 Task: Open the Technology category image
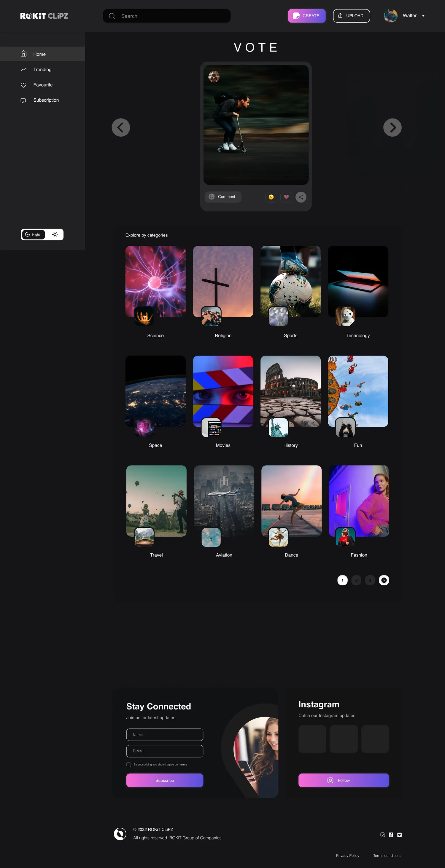[x=358, y=281]
